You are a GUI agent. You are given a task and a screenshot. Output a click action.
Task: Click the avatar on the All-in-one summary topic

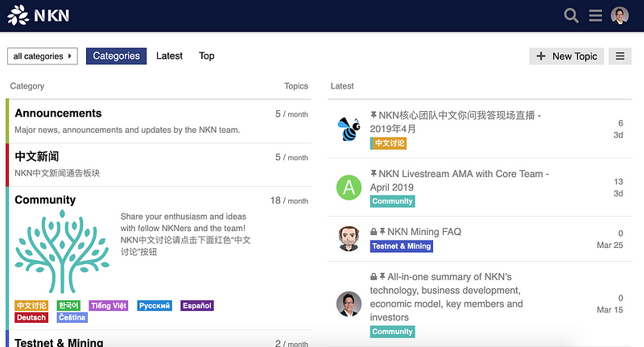[349, 304]
